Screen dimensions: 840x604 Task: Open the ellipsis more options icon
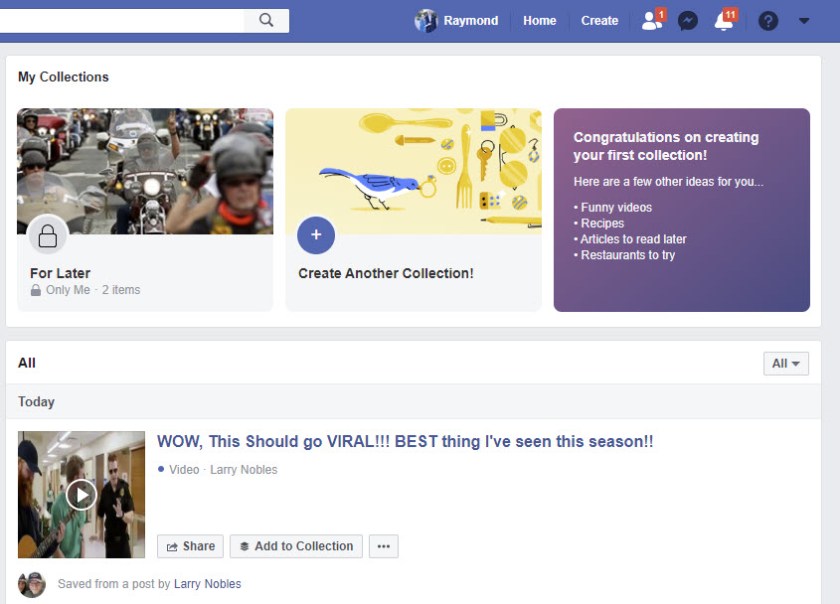pos(383,546)
